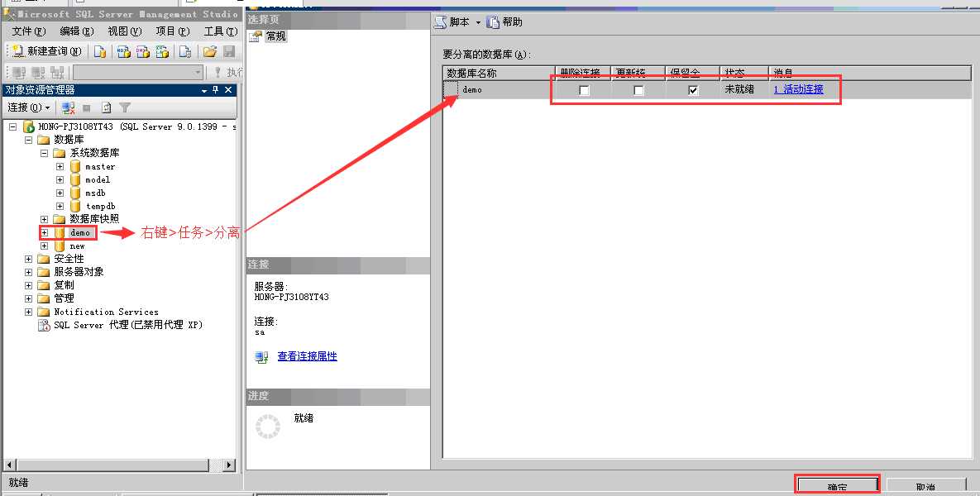Click the Database Name (数据库名称) column header

coord(499,73)
